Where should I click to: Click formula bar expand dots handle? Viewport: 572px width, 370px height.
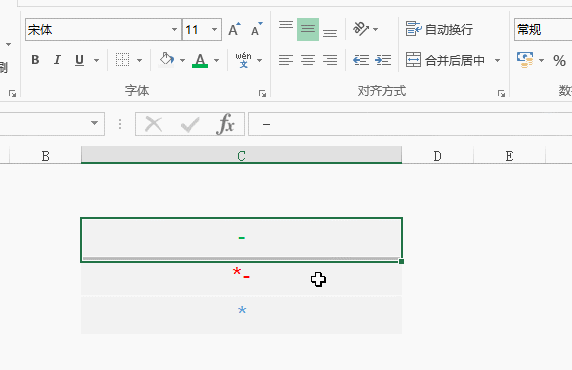[x=120, y=124]
